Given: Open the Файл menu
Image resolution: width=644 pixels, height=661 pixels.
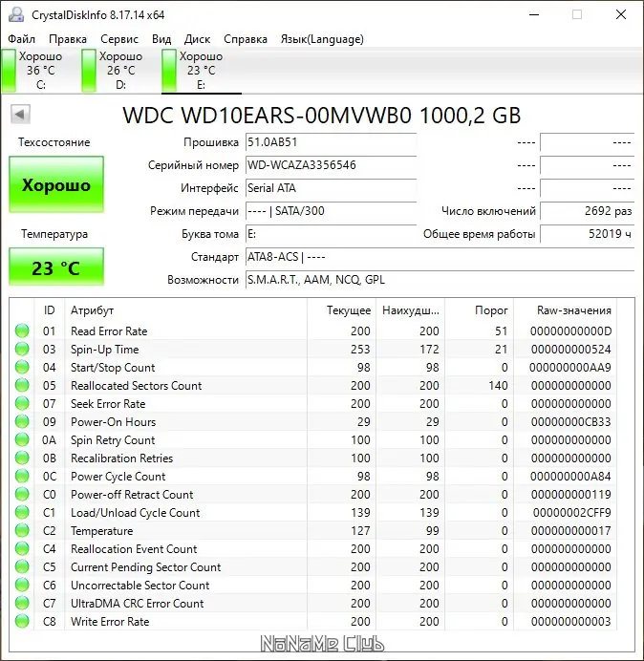Looking at the screenshot, I should pos(22,39).
